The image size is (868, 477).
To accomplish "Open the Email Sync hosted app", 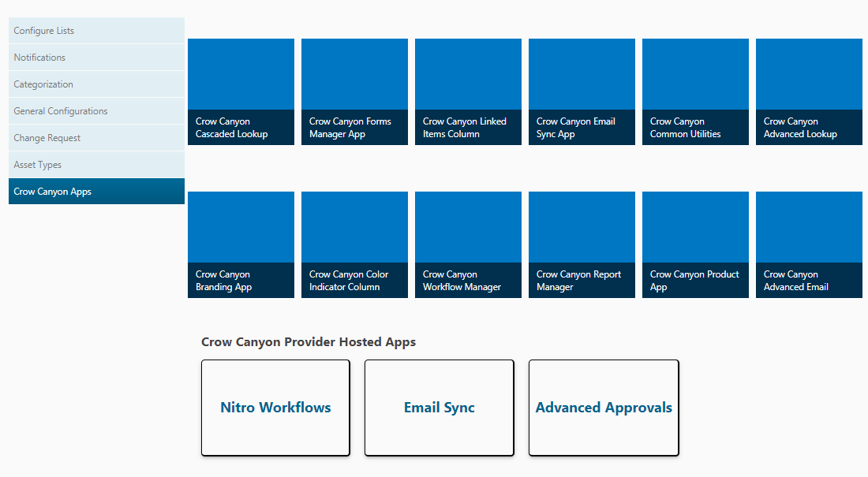I will point(439,408).
